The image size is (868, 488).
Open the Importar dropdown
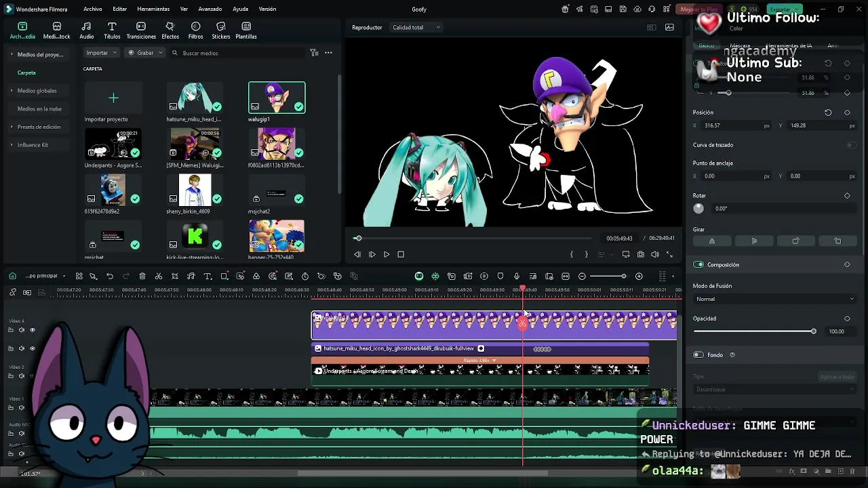(102, 53)
